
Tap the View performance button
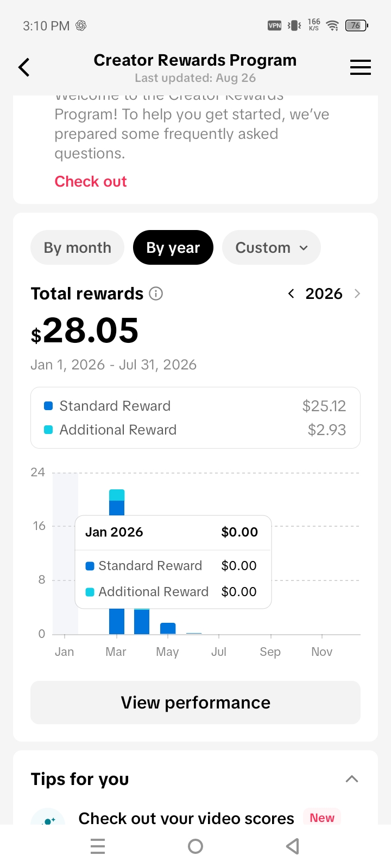195,703
